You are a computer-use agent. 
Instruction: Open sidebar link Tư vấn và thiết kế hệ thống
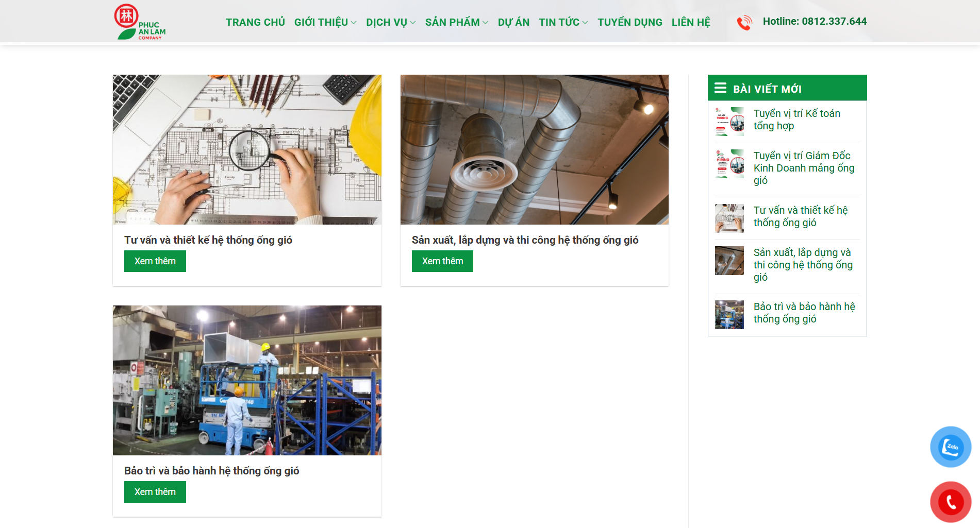[800, 216]
